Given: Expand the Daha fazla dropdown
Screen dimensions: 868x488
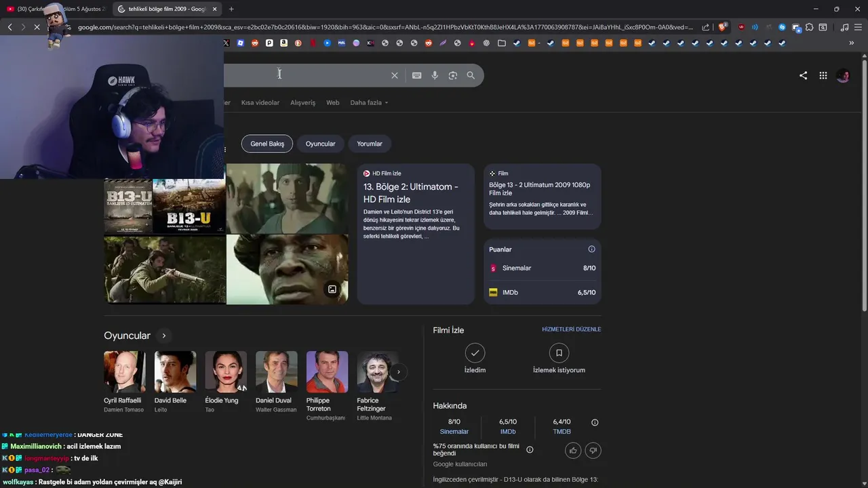Looking at the screenshot, I should 369,102.
